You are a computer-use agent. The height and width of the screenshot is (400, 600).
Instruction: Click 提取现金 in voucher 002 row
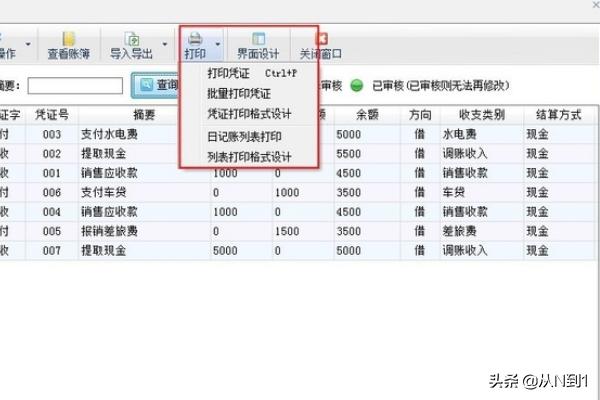pyautogui.click(x=103, y=154)
